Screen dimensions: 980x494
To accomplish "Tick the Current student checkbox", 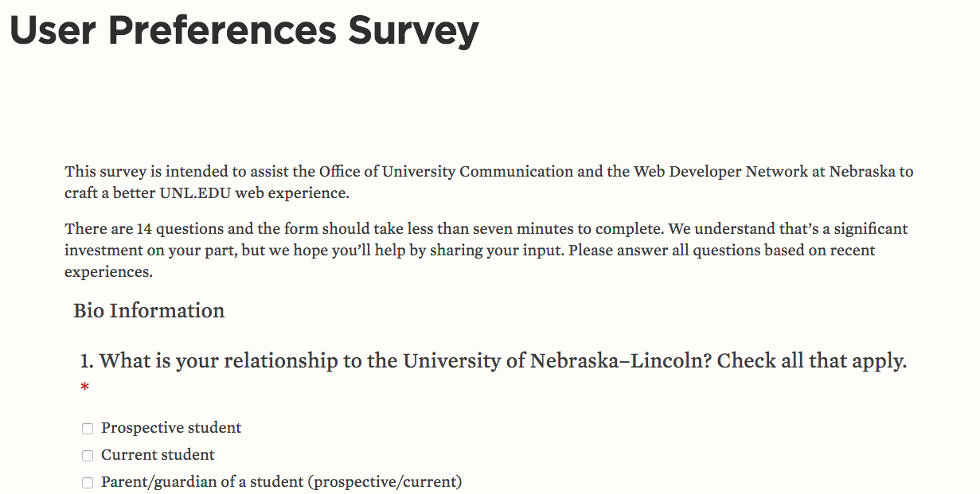I will [88, 456].
